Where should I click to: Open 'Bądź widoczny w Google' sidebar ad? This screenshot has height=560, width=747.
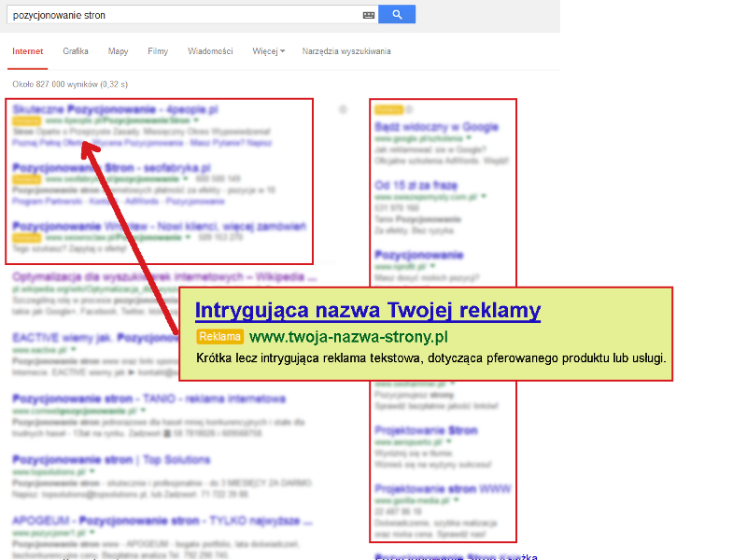pyautogui.click(x=437, y=127)
